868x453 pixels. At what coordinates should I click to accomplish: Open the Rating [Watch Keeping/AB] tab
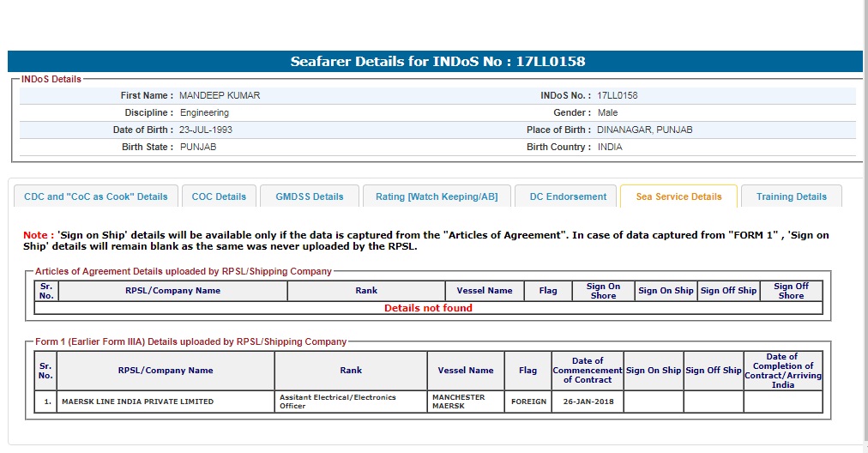pyautogui.click(x=437, y=196)
